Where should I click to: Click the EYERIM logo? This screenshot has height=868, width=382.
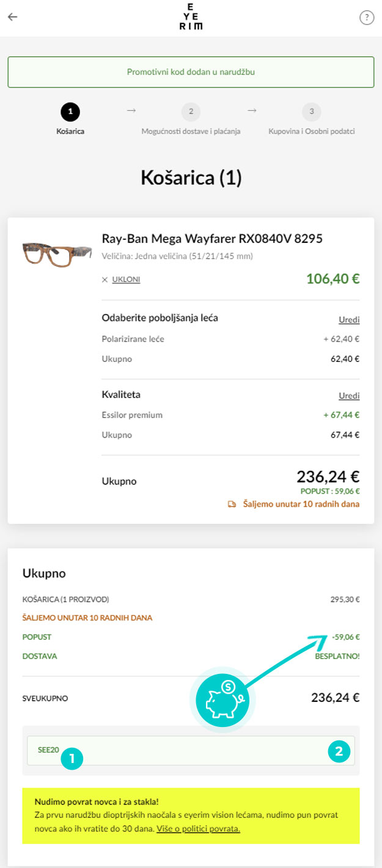191,18
